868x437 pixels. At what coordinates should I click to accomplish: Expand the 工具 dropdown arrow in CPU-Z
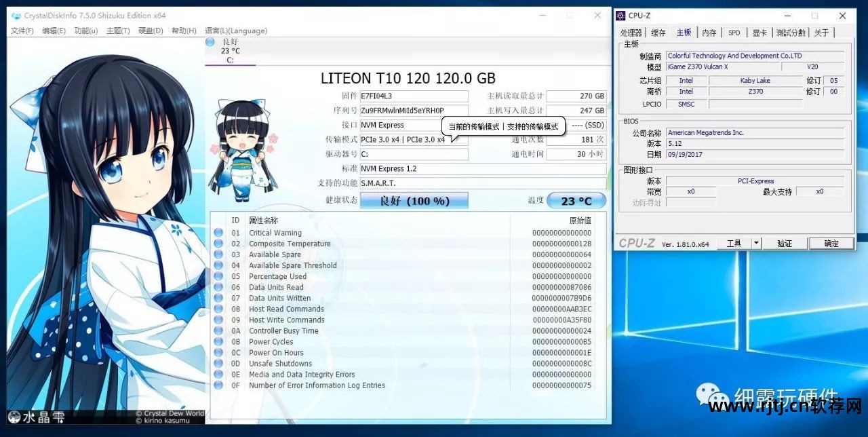[x=757, y=243]
